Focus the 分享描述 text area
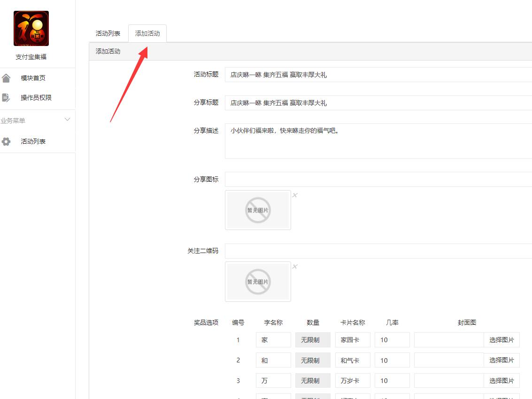Viewport: 532px width, 399px height. pyautogui.click(x=378, y=141)
